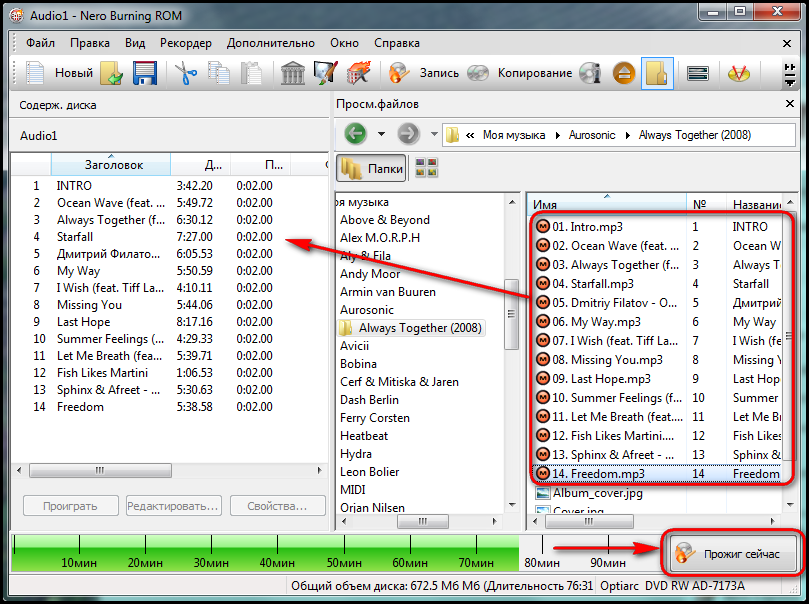Sort files by Имя column header
Screen dimensions: 809x604
pos(607,204)
